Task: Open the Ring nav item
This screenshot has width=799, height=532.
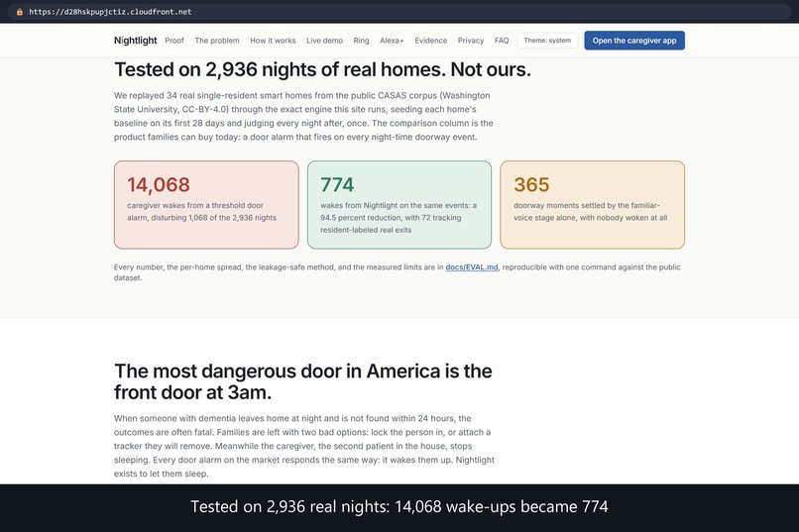Action: 361,41
